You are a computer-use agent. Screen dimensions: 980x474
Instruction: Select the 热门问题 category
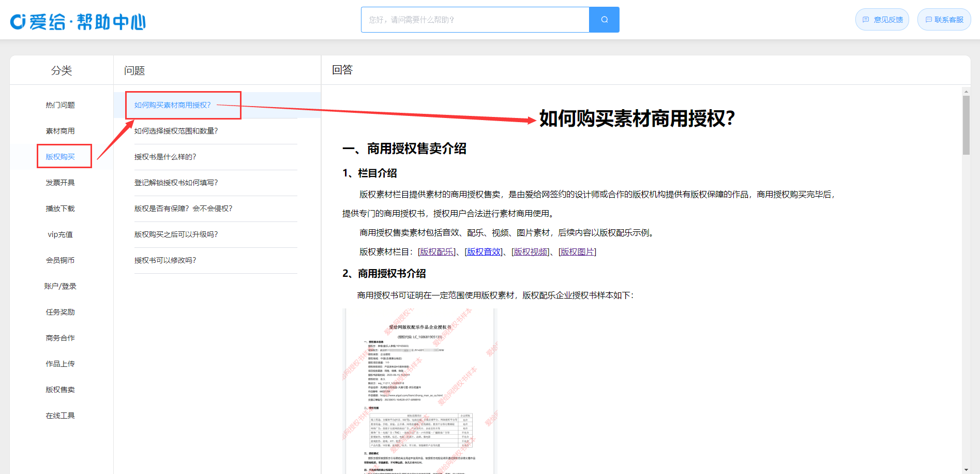61,105
